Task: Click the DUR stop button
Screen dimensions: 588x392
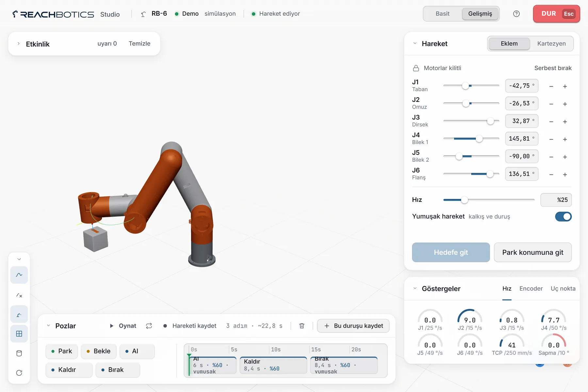Action: click(x=556, y=14)
